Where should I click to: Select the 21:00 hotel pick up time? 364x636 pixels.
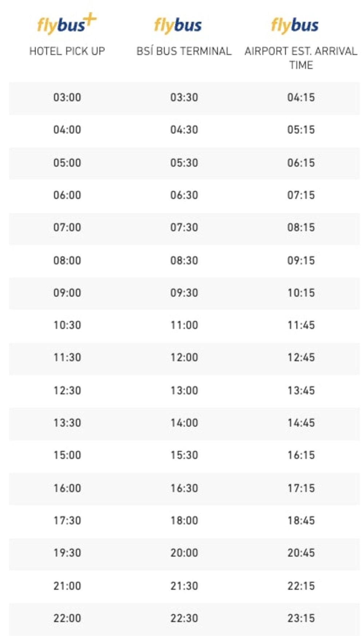pos(67,586)
